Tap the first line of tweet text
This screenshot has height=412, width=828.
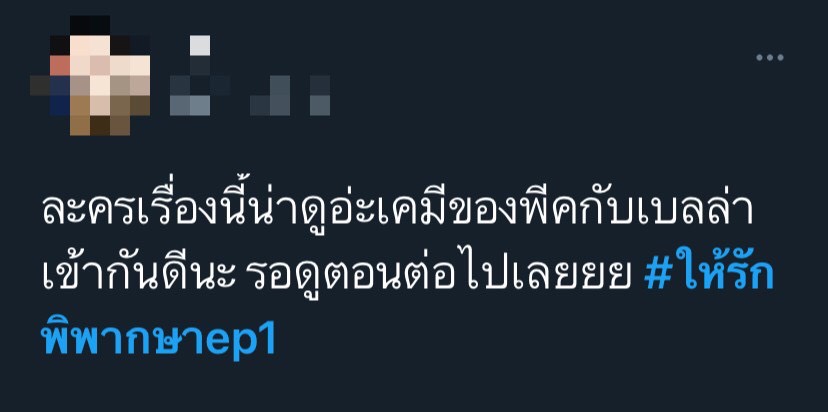click(x=397, y=211)
